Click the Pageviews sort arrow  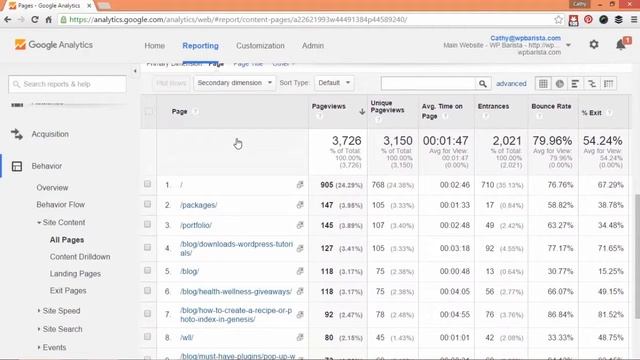click(x=362, y=111)
